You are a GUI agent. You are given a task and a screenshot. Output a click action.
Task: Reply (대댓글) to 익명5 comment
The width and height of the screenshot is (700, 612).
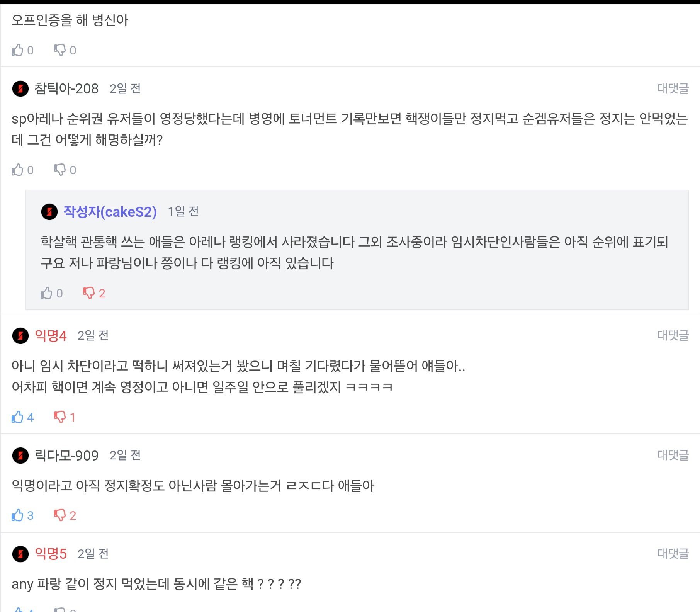(673, 554)
